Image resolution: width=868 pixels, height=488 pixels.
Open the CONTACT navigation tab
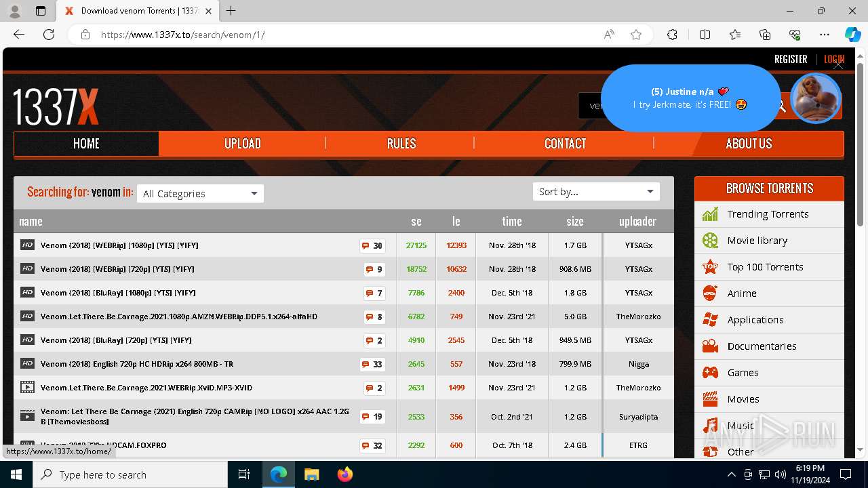(x=565, y=144)
